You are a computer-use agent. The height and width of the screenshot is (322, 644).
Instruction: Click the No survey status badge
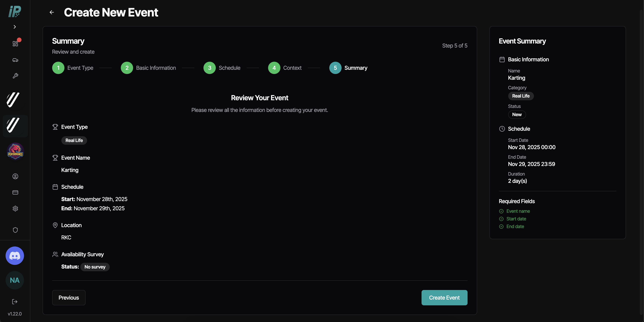click(95, 267)
